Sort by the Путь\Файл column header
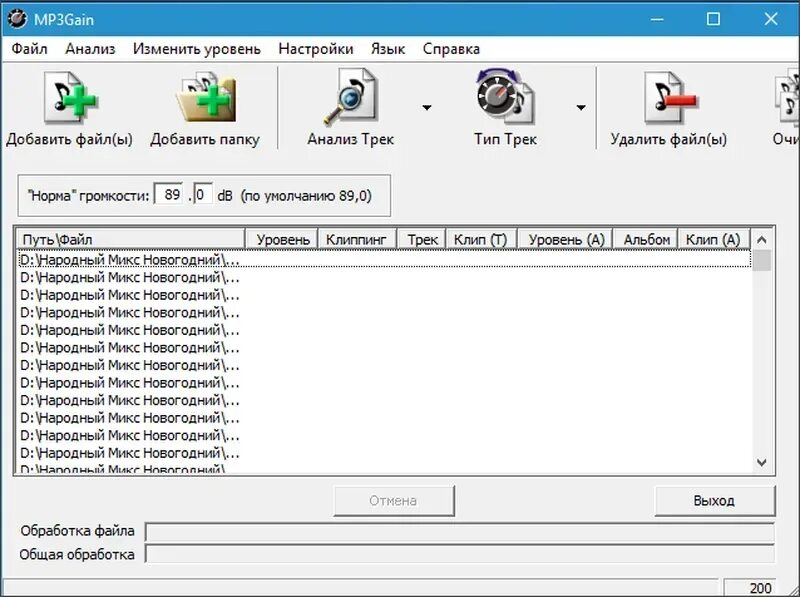Viewport: 800px width, 597px height. point(131,239)
